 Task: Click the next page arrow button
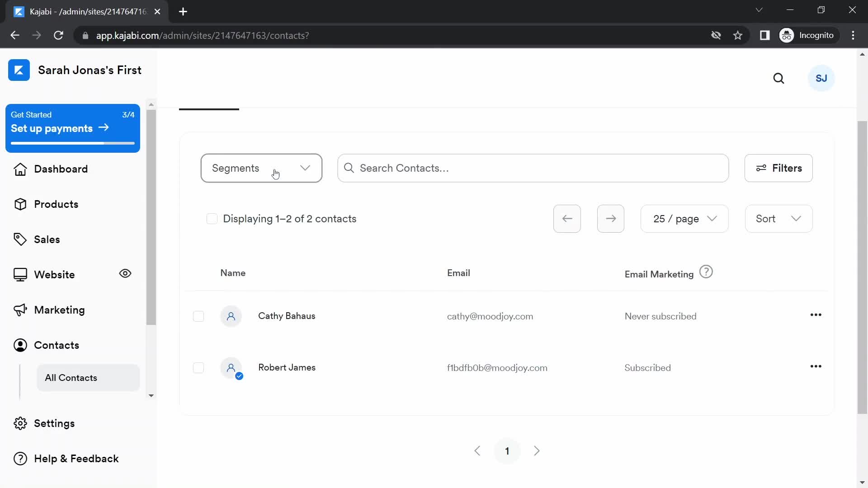tap(536, 450)
